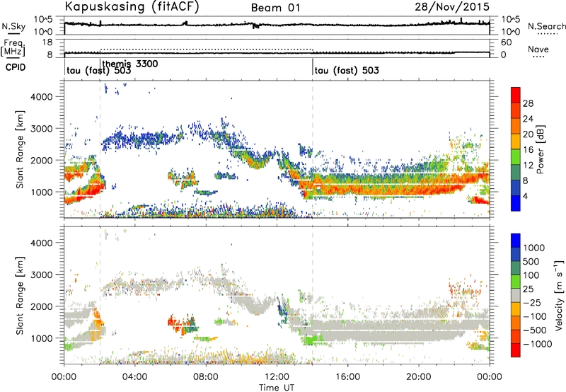Click the '60' tick right of the frequency panel
566x392 pixels.
click(506, 42)
